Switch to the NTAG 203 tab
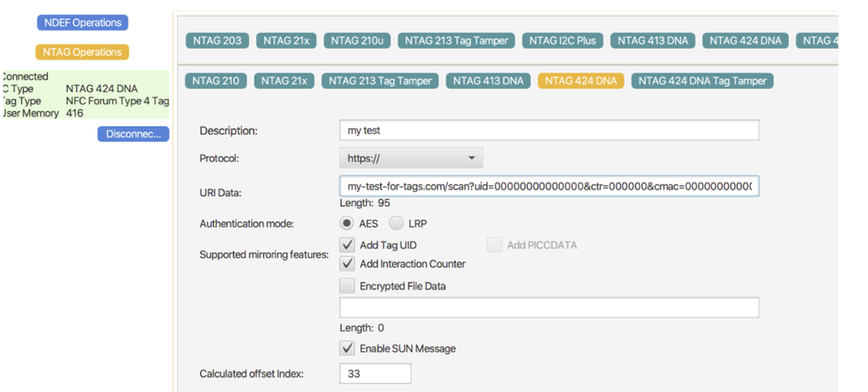The image size is (868, 392). tap(217, 41)
